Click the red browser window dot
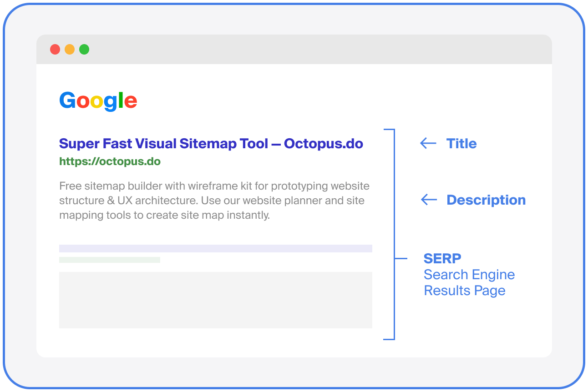The height and width of the screenshot is (392, 588). pos(55,49)
